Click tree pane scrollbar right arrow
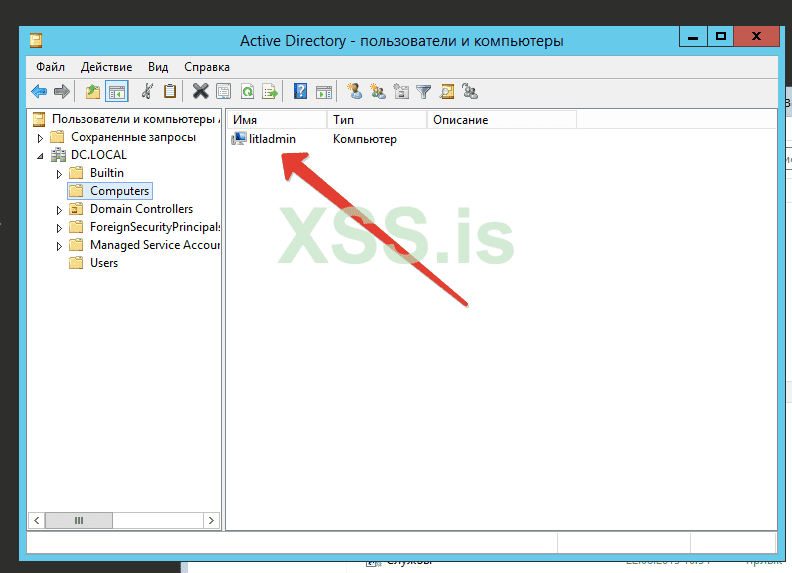This screenshot has height=573, width=792. pyautogui.click(x=211, y=520)
